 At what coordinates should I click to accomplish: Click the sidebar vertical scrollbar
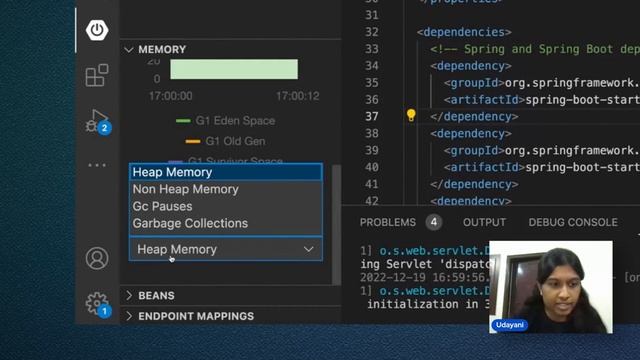coord(336,225)
